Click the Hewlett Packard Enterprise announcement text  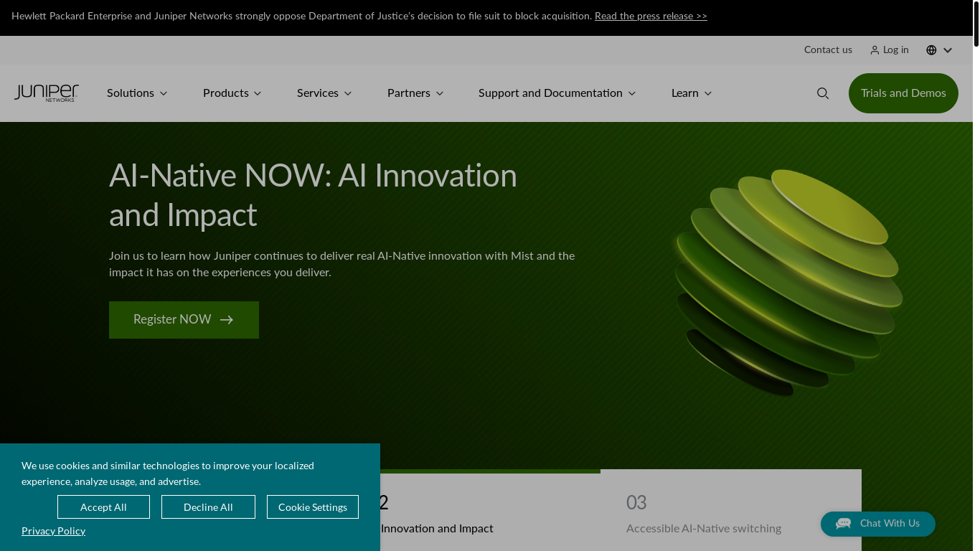pyautogui.click(x=301, y=16)
